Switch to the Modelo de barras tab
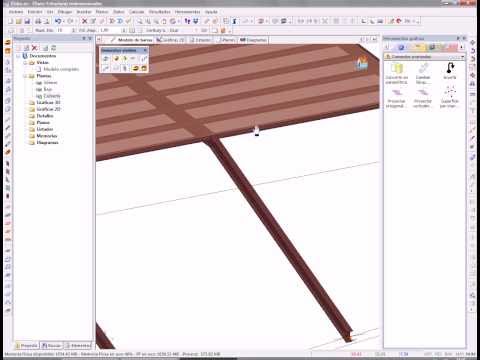 (132, 40)
